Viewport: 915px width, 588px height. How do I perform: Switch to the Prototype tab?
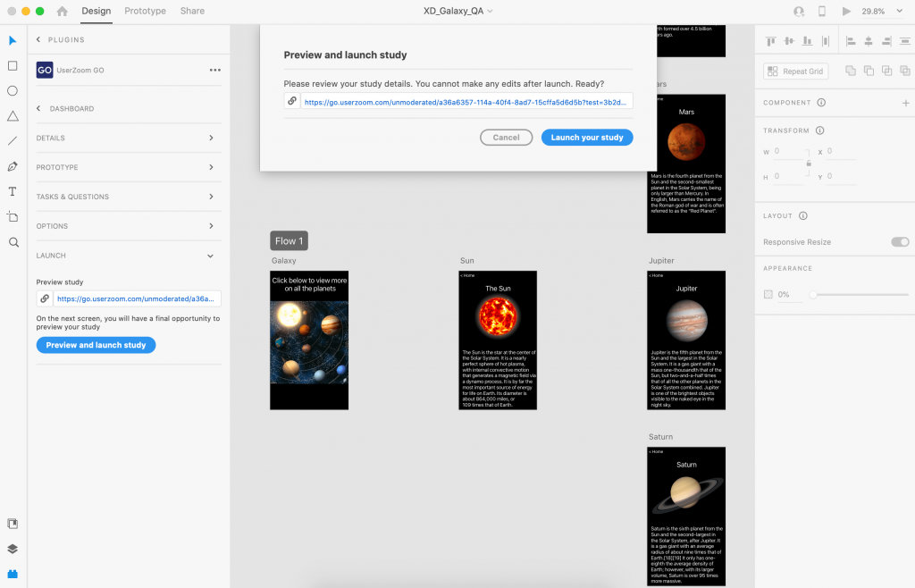click(145, 11)
